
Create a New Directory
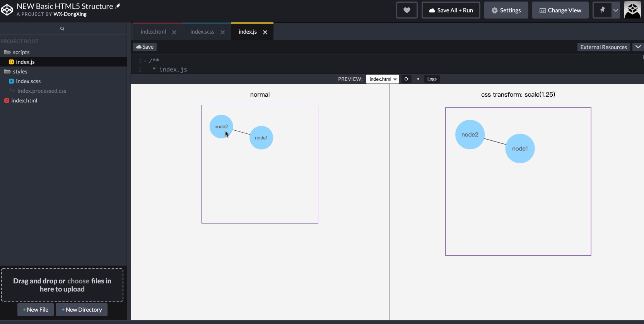pyautogui.click(x=82, y=310)
